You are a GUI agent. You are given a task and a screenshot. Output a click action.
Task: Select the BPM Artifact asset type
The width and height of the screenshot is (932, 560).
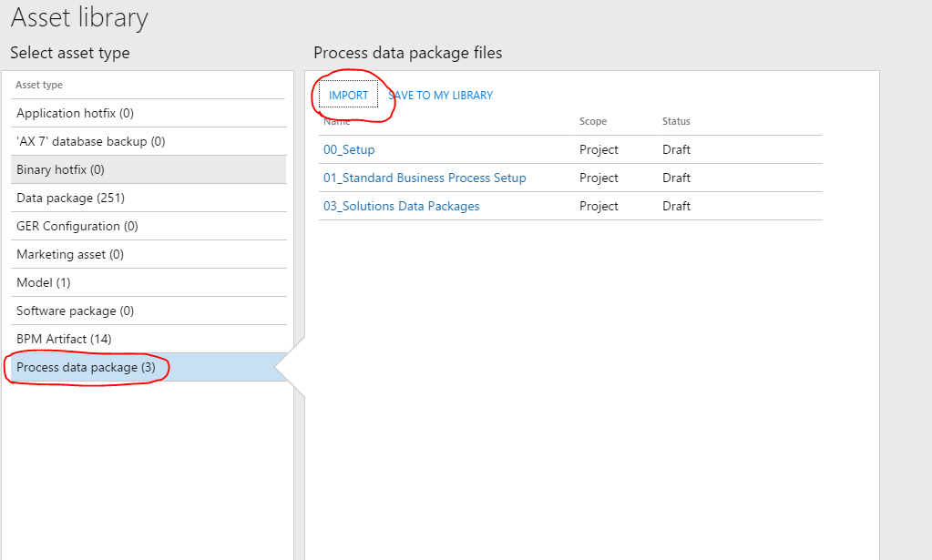point(64,339)
